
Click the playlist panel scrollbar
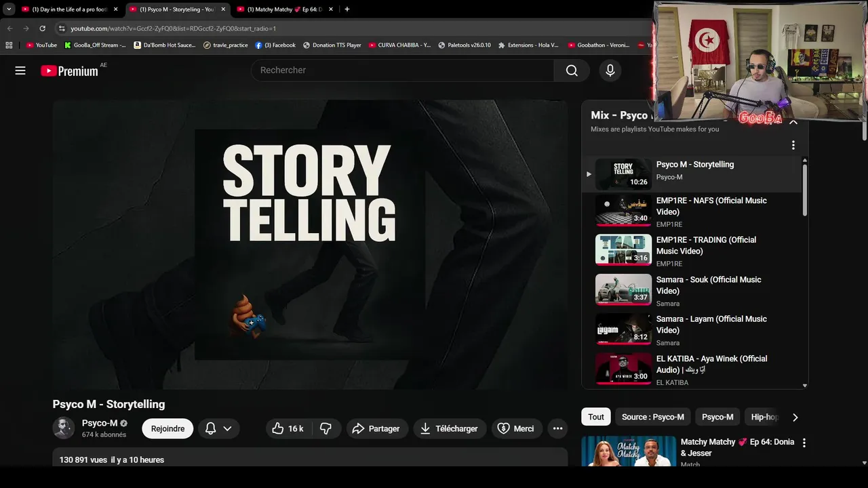(x=805, y=190)
